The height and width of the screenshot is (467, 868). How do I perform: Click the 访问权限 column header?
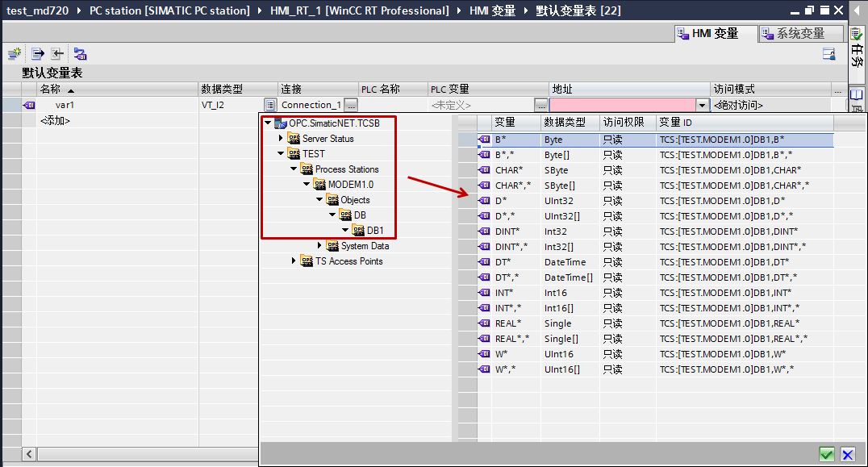(x=627, y=123)
